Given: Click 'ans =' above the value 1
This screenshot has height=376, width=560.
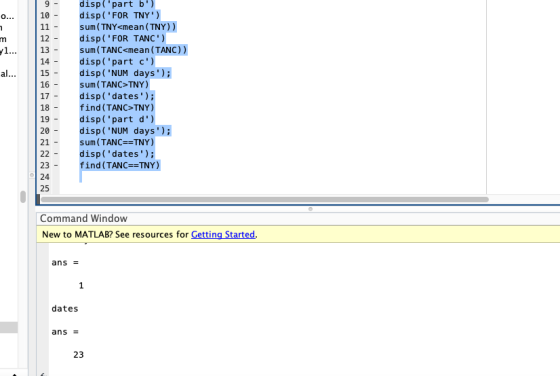Looking at the screenshot, I should [65, 263].
